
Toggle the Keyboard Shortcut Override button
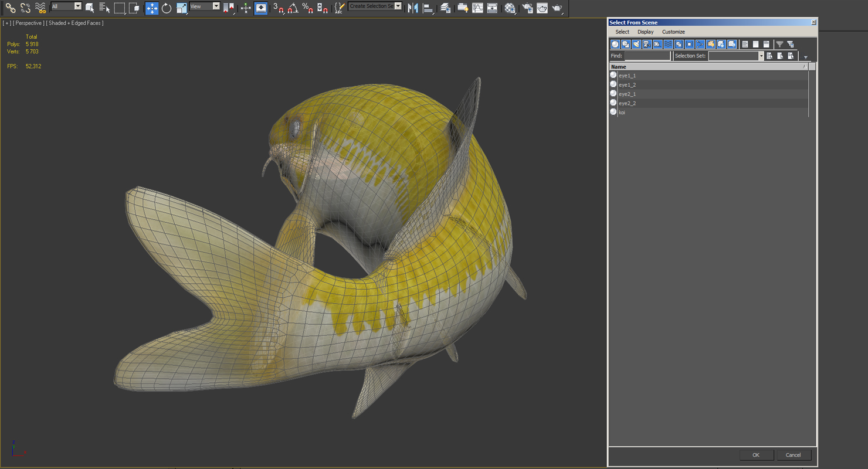[x=261, y=8]
